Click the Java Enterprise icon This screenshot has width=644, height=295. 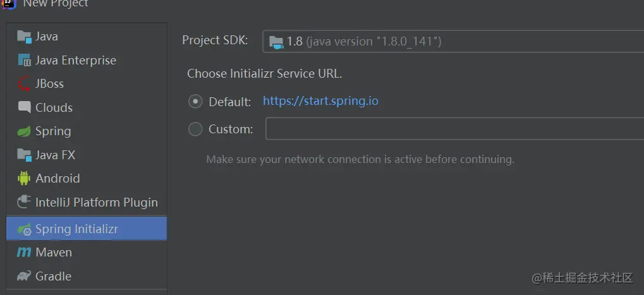pyautogui.click(x=24, y=61)
